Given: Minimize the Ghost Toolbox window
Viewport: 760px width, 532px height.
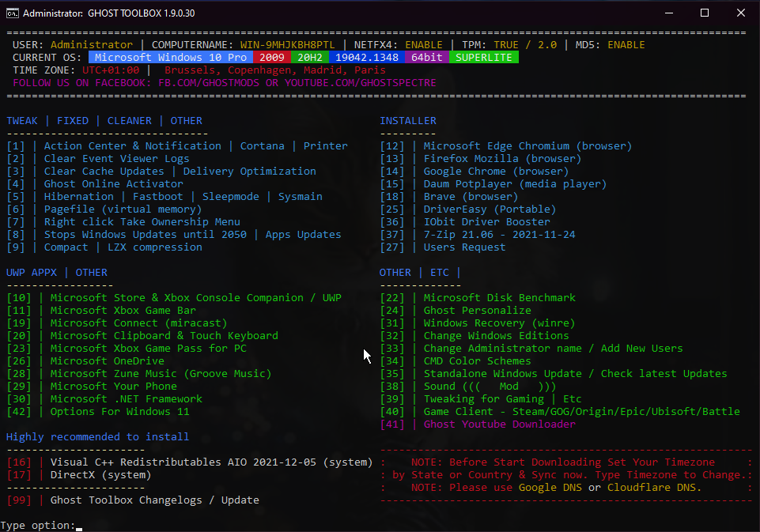Looking at the screenshot, I should pos(669,13).
